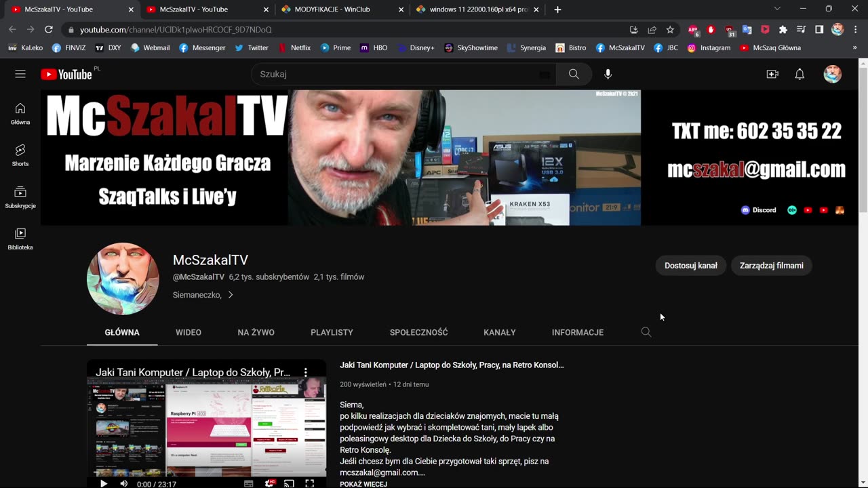This screenshot has width=868, height=488.
Task: Open the Chrome extensions puzzle icon
Action: [x=783, y=29]
